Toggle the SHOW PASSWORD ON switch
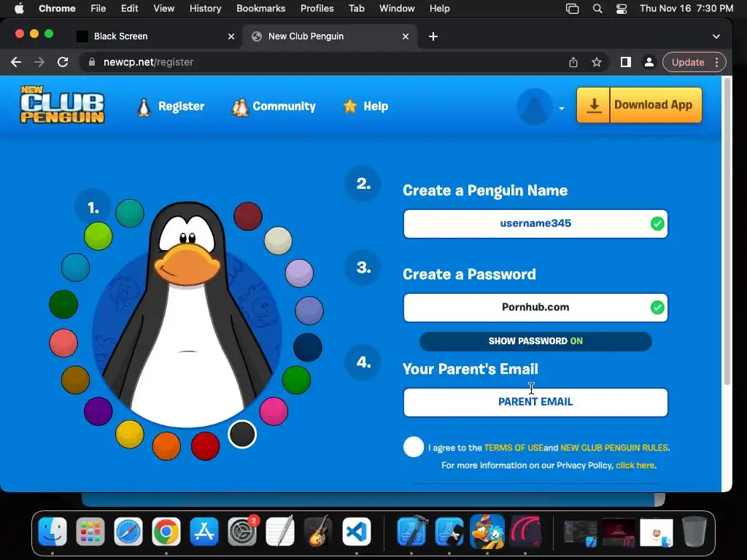The height and width of the screenshot is (560, 747). [535, 341]
